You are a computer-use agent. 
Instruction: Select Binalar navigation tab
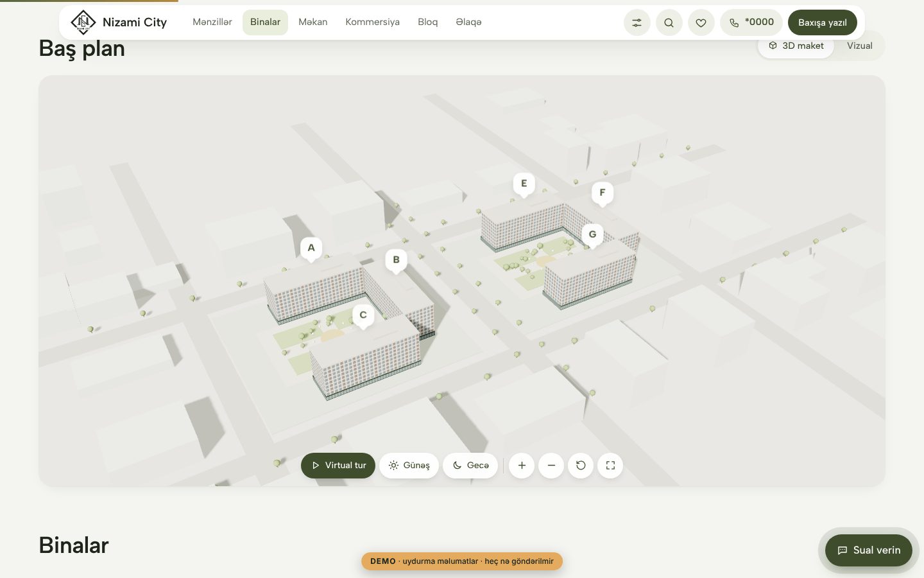click(x=265, y=22)
